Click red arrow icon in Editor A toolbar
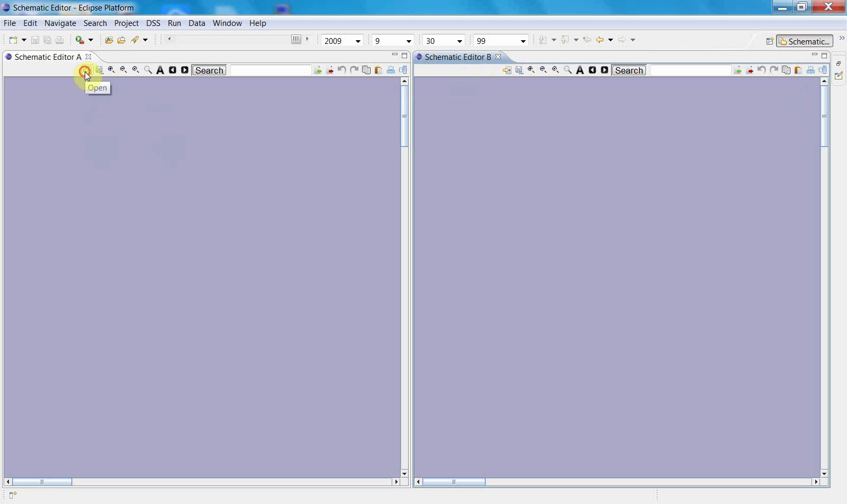 pyautogui.click(x=330, y=70)
